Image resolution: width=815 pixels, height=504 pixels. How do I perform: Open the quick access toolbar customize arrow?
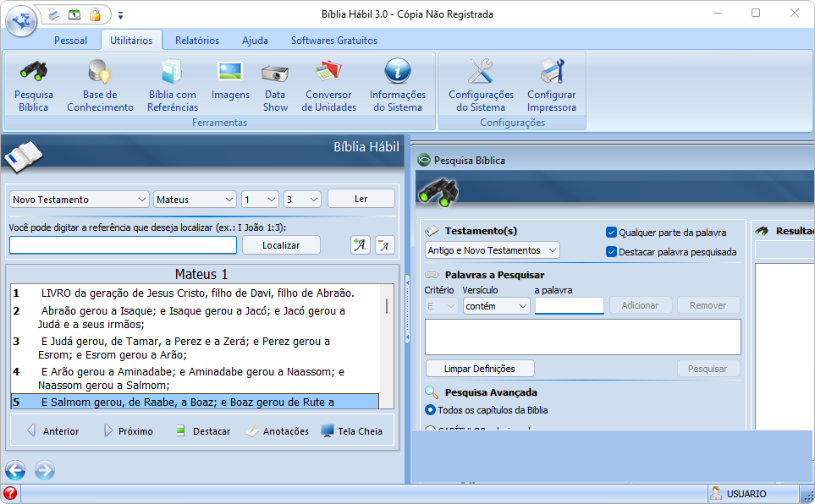(x=120, y=15)
